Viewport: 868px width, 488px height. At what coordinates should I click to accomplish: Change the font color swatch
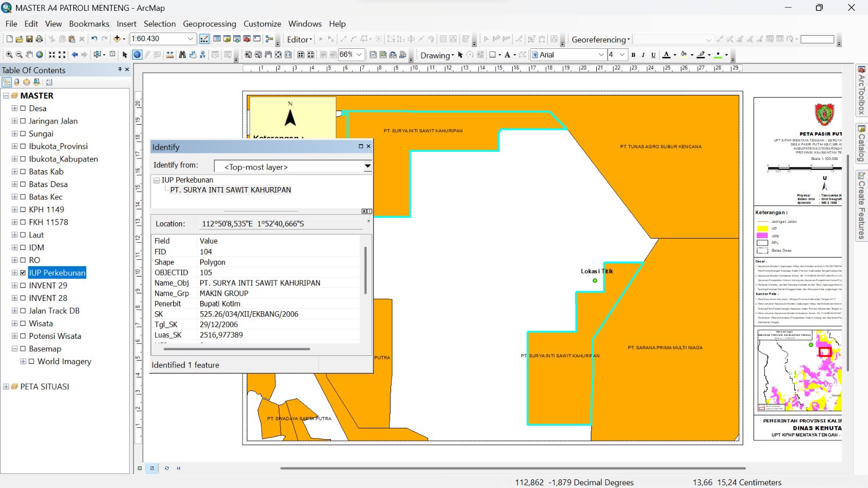[667, 55]
